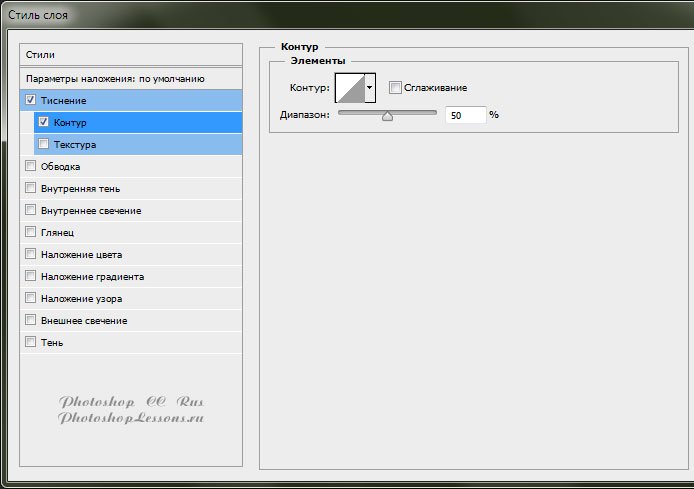Select the Внешнее свечение style entry
The height and width of the screenshot is (489, 694).
click(84, 321)
